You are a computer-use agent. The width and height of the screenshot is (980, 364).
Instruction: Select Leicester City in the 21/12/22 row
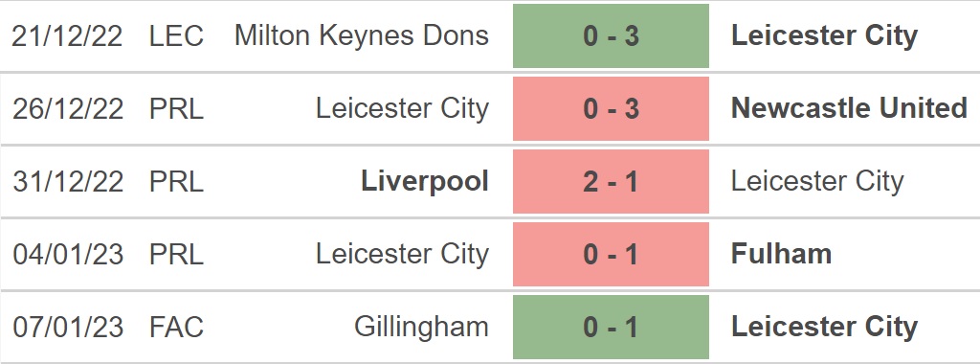pyautogui.click(x=824, y=35)
